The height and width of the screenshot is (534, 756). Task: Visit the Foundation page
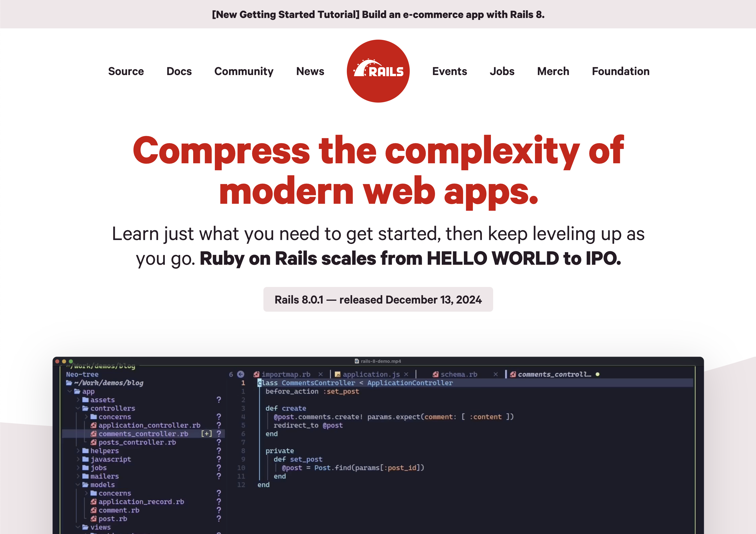coord(620,71)
